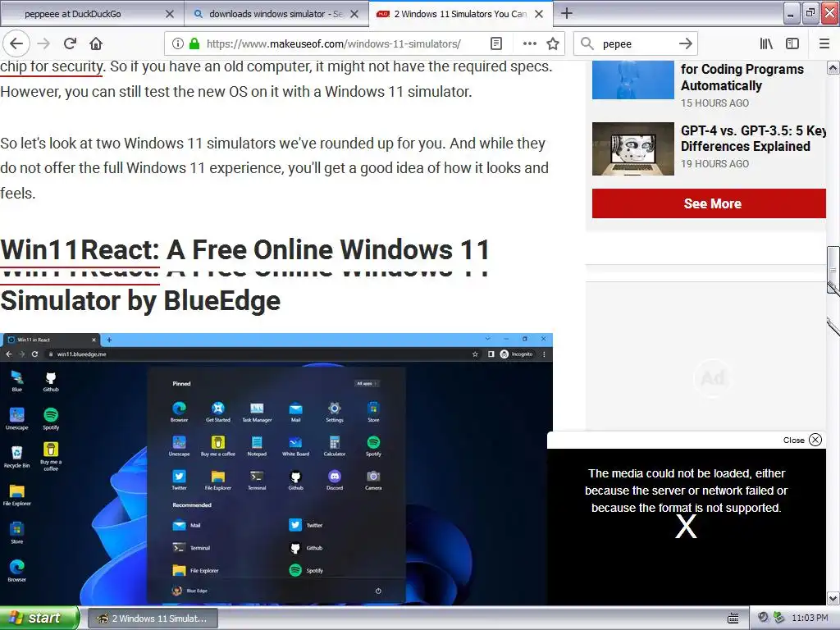Image resolution: width=840 pixels, height=630 pixels.
Task: Go back to the previous page
Action: coord(16,43)
